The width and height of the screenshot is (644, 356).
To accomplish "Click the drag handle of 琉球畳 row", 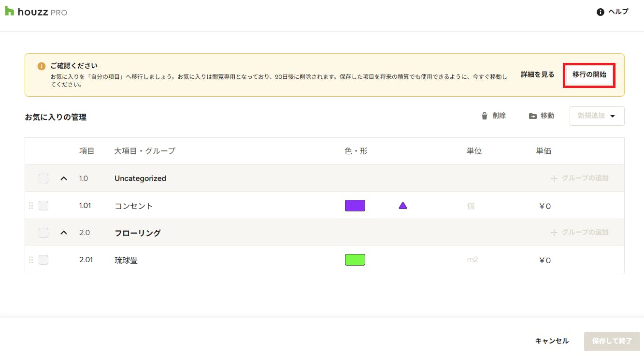I will point(31,260).
